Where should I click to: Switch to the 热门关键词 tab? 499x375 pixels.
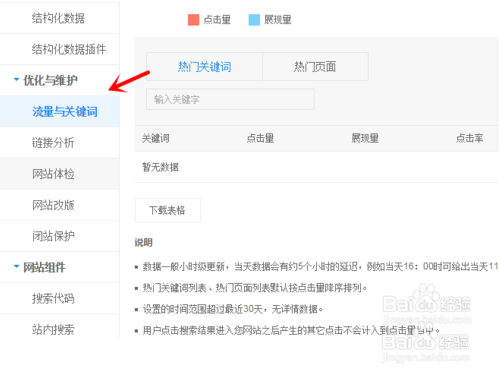[204, 67]
